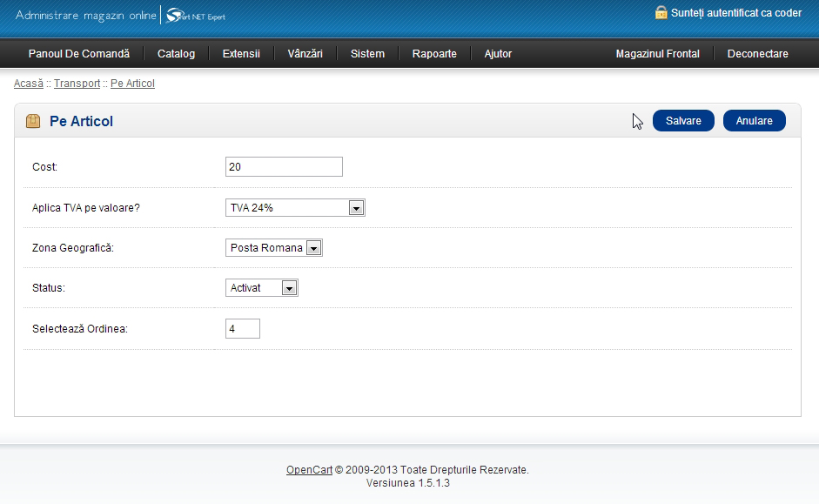Open the TVA 24% tax dropdown

click(295, 207)
